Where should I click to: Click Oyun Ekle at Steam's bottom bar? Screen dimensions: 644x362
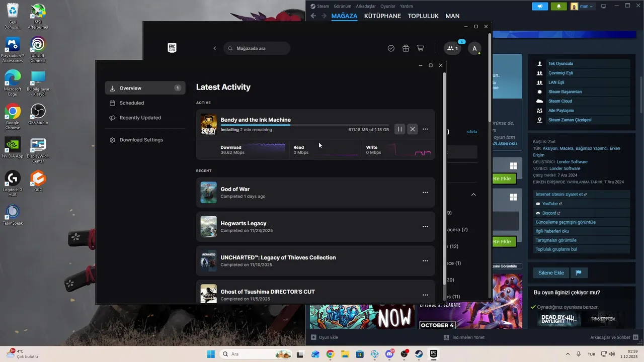click(x=325, y=337)
